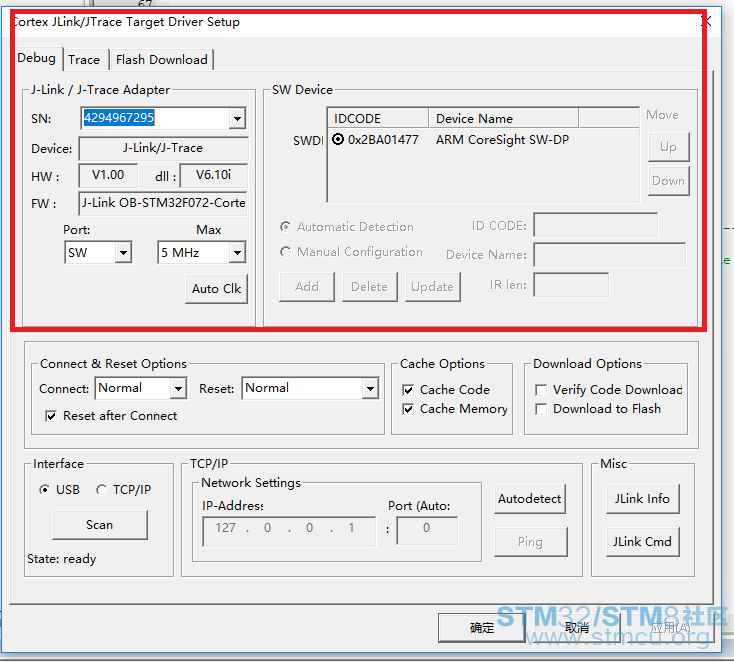Click the Delete device button
This screenshot has height=662, width=734.
point(369,287)
